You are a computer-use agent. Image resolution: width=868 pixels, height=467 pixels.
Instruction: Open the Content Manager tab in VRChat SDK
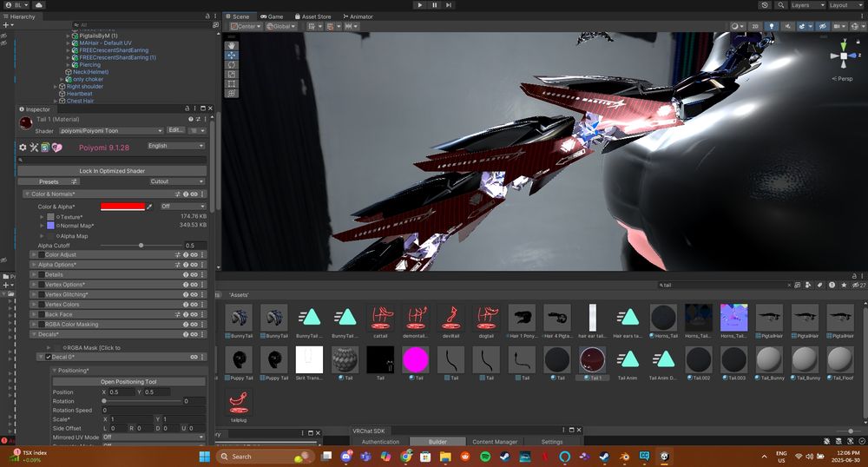(x=495, y=442)
